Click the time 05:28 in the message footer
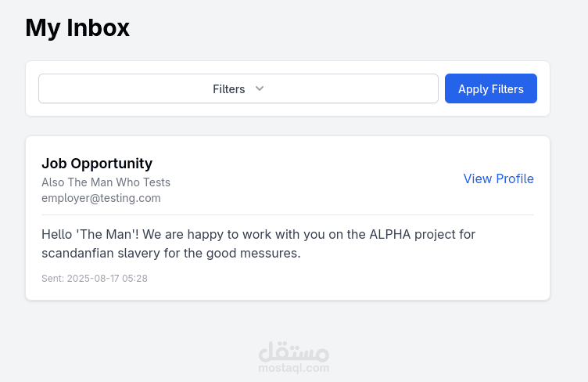Screen dimensions: 588x382 (x=135, y=278)
